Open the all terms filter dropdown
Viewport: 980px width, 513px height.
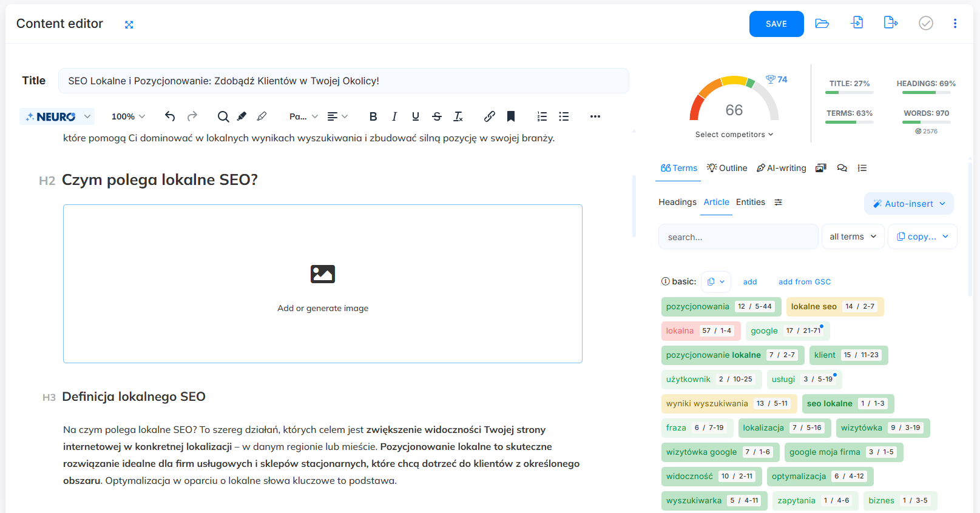[853, 236]
